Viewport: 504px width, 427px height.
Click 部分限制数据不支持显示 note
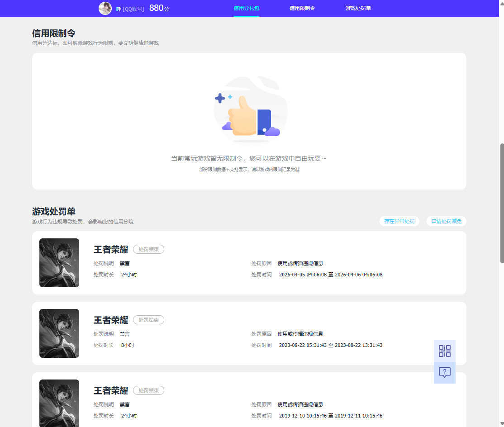coord(249,169)
